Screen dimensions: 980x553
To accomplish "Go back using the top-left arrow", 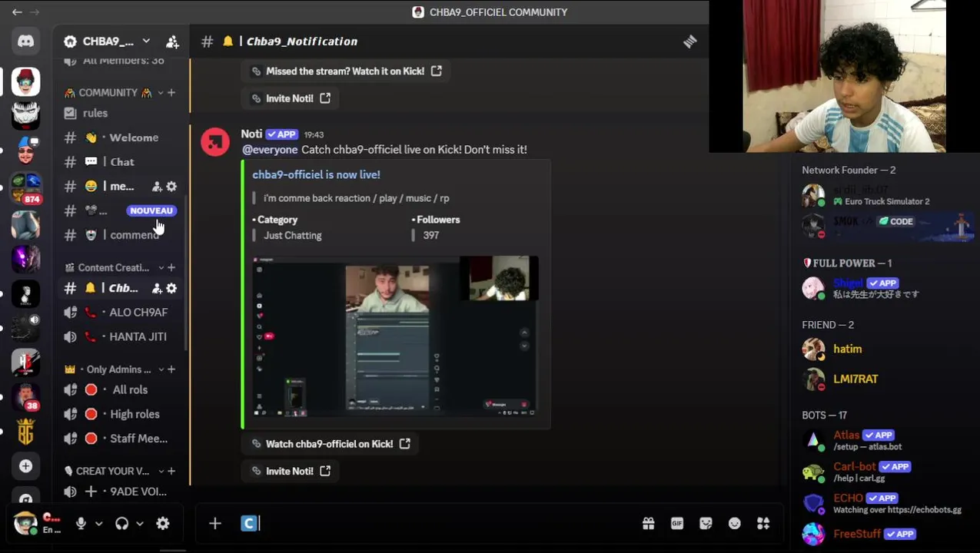I will [16, 12].
